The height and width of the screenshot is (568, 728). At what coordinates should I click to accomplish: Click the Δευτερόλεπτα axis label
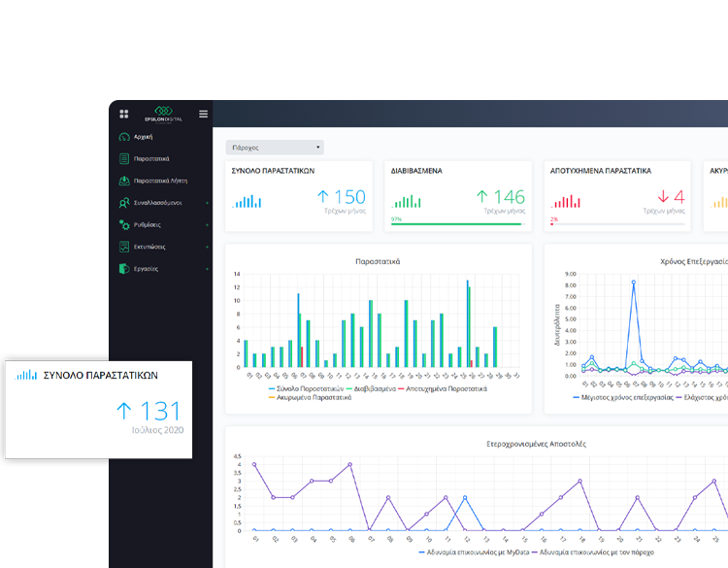(557, 325)
